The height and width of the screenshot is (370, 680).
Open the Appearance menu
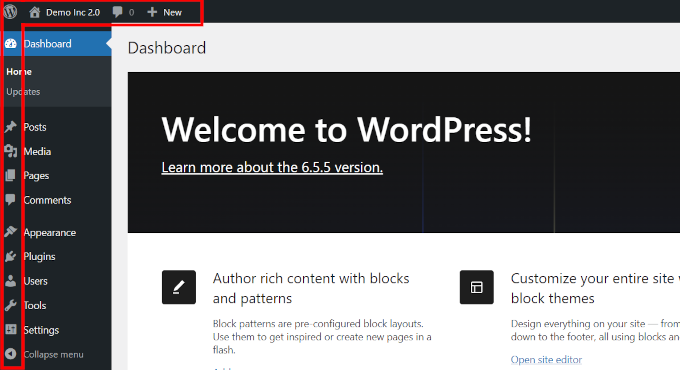click(50, 233)
